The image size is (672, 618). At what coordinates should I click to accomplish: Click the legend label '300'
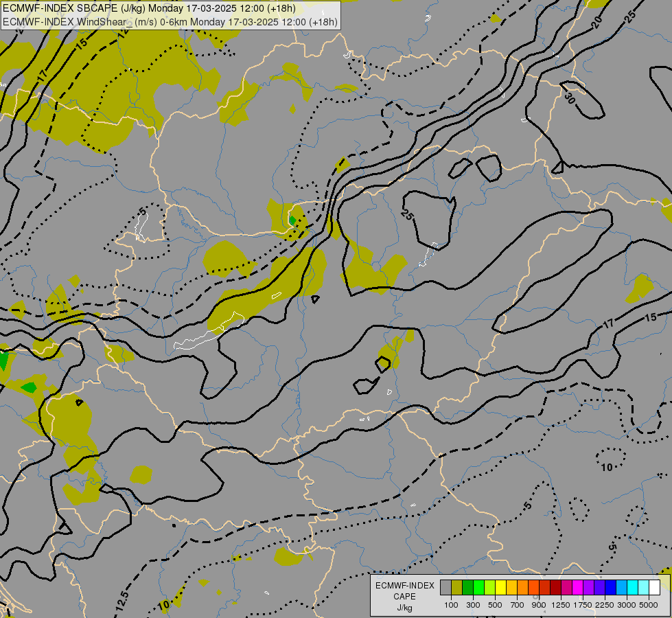tap(473, 605)
